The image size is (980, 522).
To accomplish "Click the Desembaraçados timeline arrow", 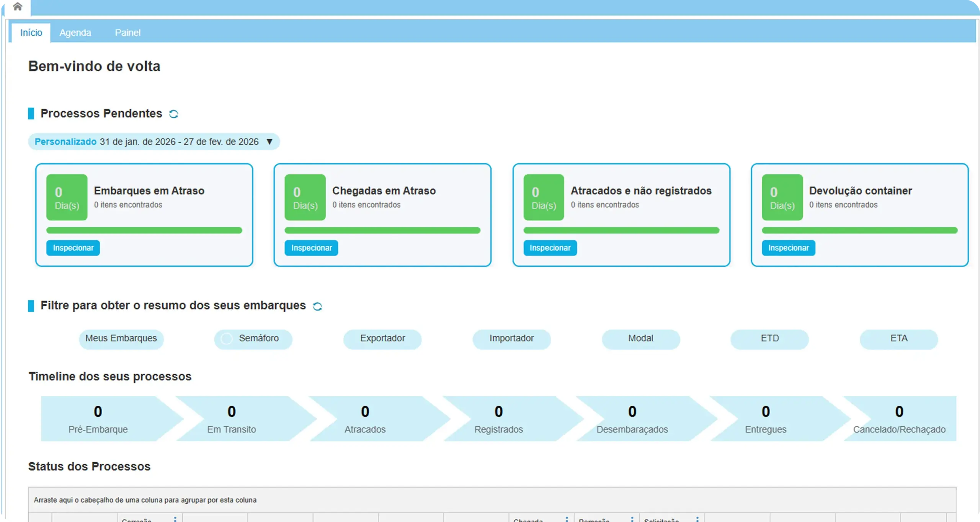I will 632,419.
